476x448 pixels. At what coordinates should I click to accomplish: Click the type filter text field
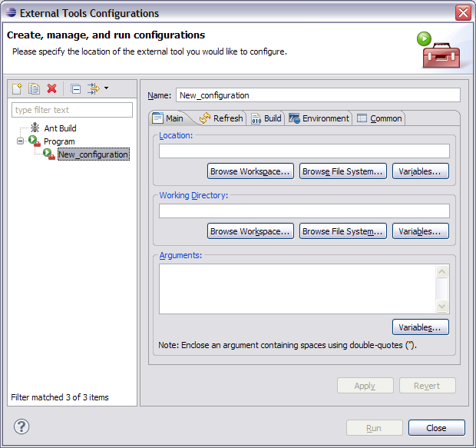pos(72,110)
